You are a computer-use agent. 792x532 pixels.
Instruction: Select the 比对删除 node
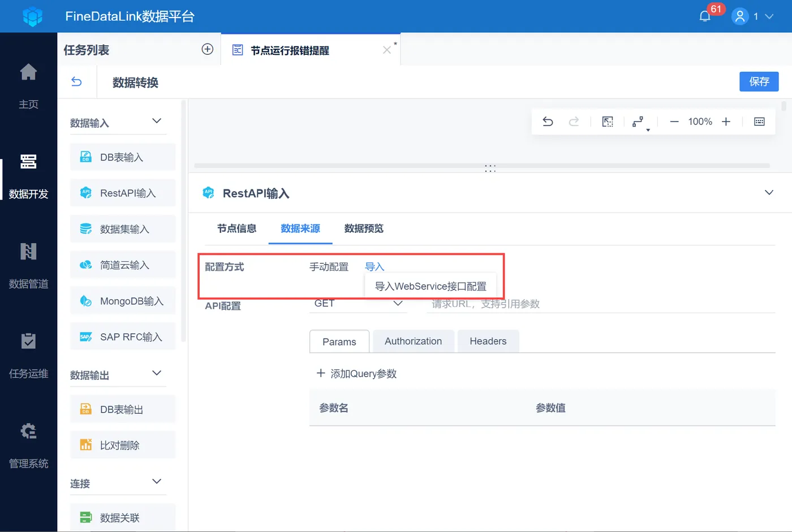pyautogui.click(x=123, y=445)
